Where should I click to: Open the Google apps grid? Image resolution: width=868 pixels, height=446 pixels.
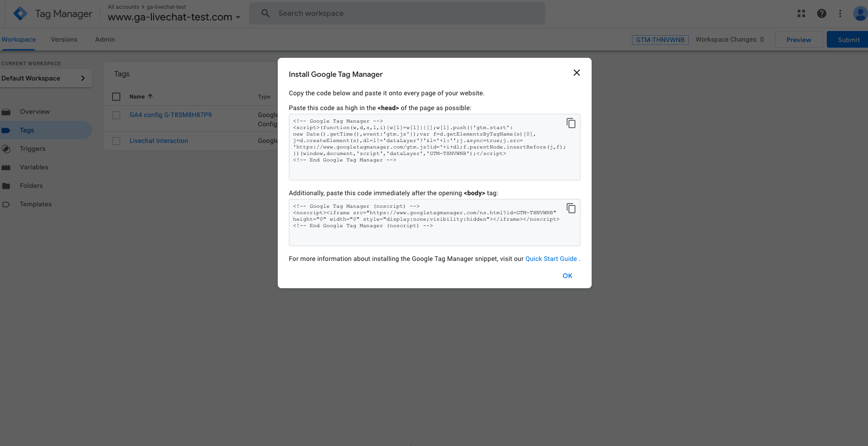coord(801,14)
